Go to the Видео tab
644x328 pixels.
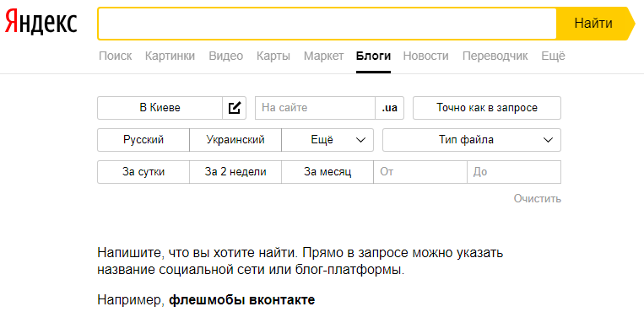tap(226, 56)
